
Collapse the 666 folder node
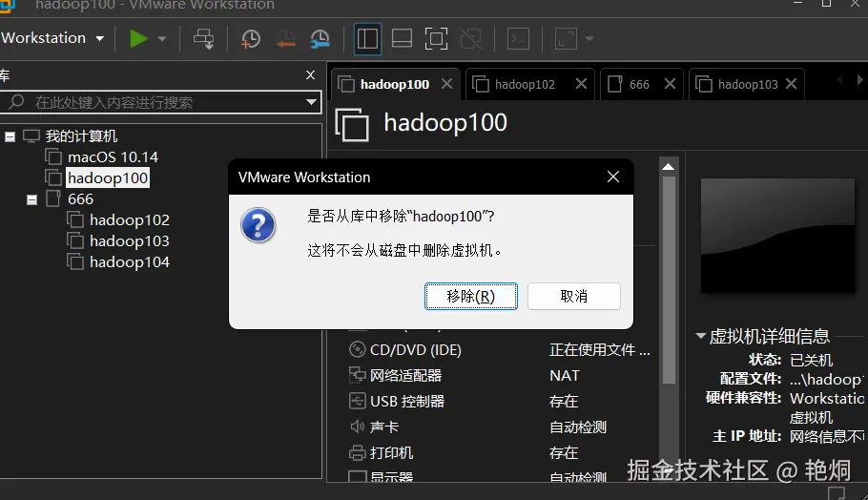coord(32,199)
